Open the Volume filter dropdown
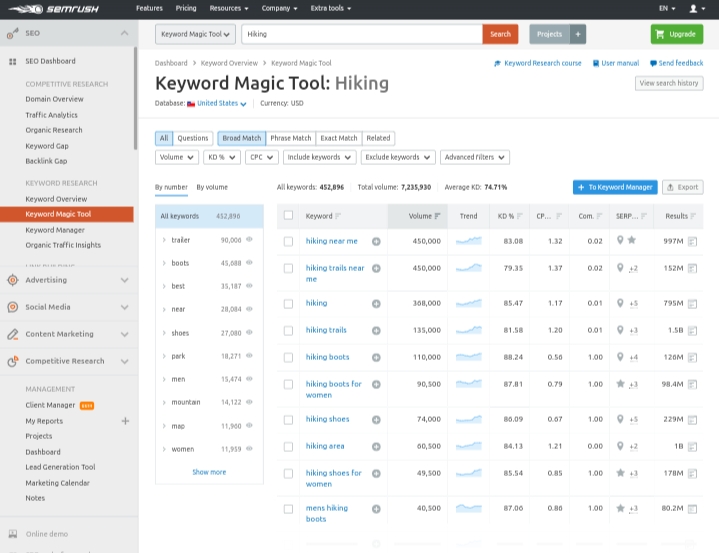 (177, 157)
